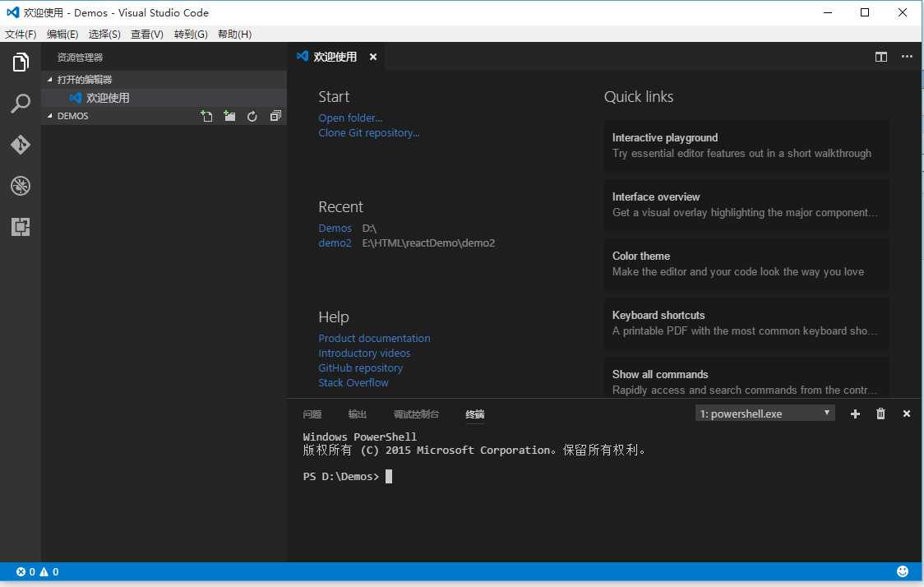
Task: Open the editor more actions (…) menu
Action: (907, 57)
